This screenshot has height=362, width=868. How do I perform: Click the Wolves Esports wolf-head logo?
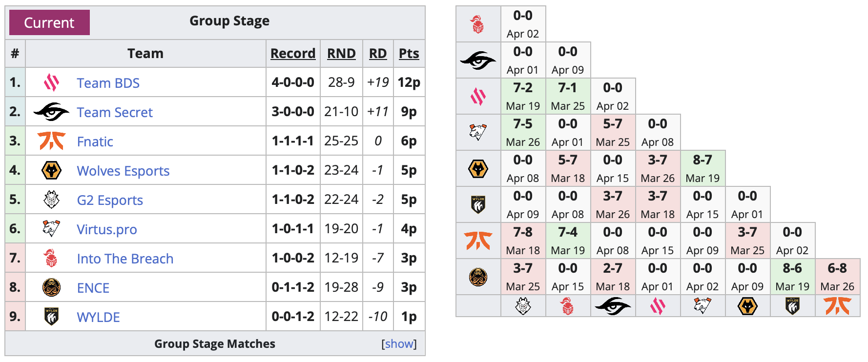click(52, 170)
